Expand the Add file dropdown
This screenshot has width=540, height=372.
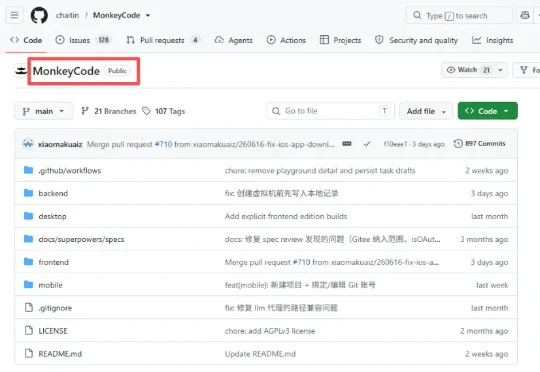(x=426, y=111)
